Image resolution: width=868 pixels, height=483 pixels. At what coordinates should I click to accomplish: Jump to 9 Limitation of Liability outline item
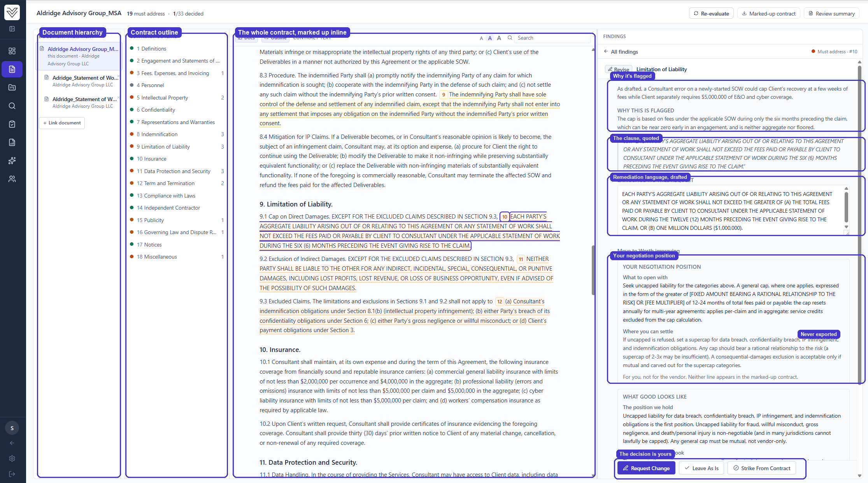(177, 147)
